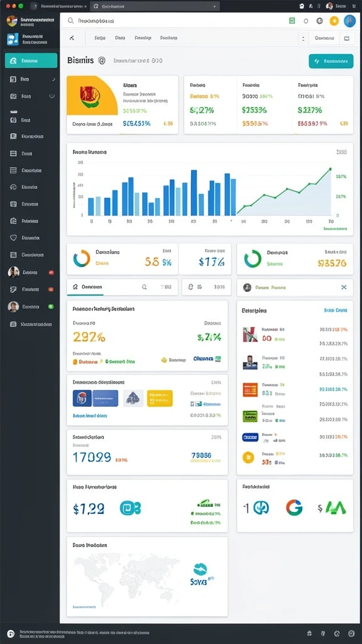Click the teal action button beside the Bismirs heading
The height and width of the screenshot is (644, 362).
click(x=331, y=61)
